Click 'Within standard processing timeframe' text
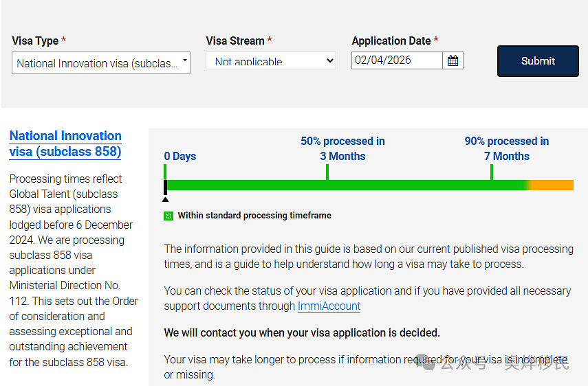This screenshot has width=588, height=386. (254, 215)
